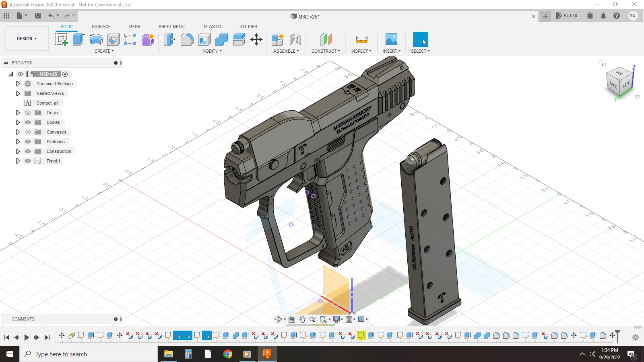The width and height of the screenshot is (644, 362).
Task: Open the INSPECT dropdown menu
Action: click(361, 51)
